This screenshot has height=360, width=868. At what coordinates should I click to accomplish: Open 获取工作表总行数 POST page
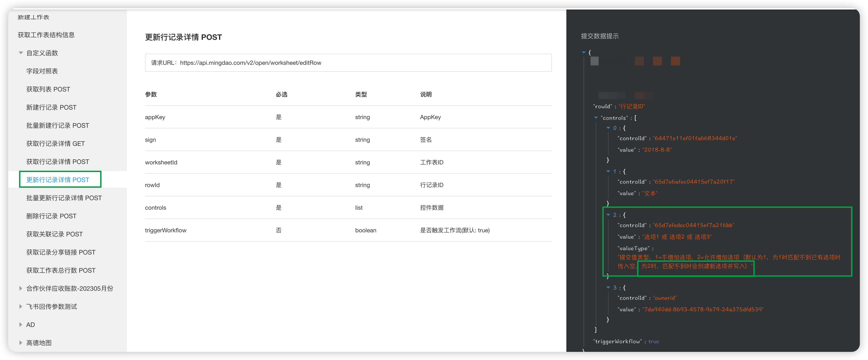(61, 270)
